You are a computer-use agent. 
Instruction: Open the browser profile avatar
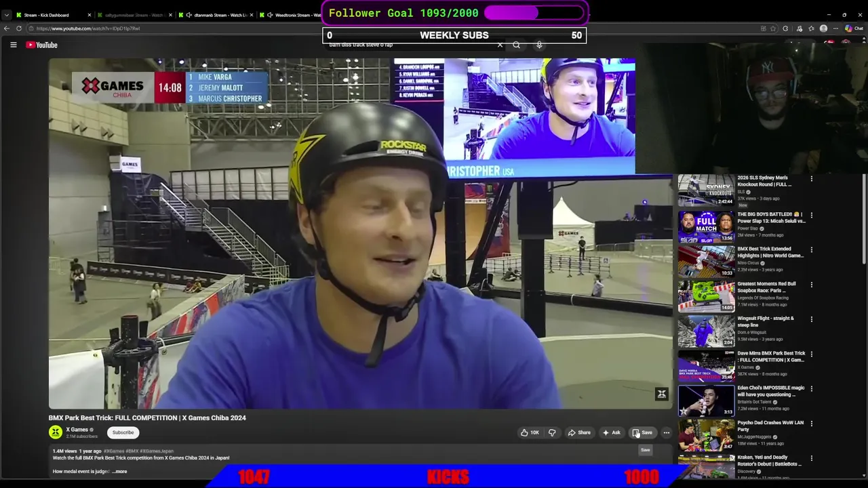click(x=823, y=28)
